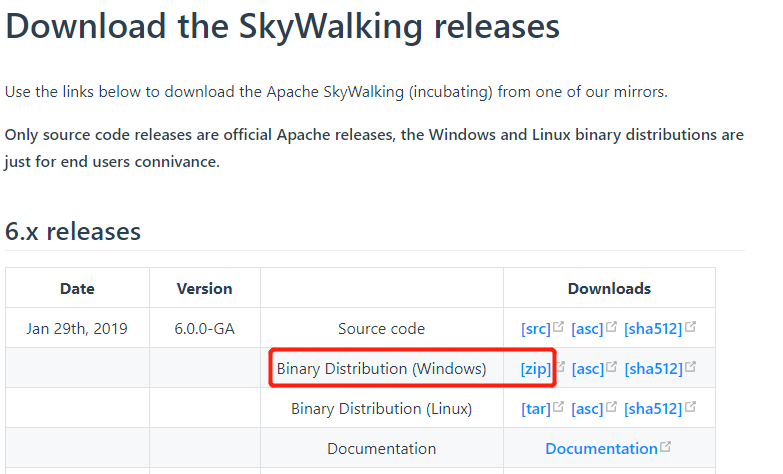This screenshot has width=783, height=474.
Task: Click external-link icon after Linux [sha512]
Action: [x=690, y=407]
